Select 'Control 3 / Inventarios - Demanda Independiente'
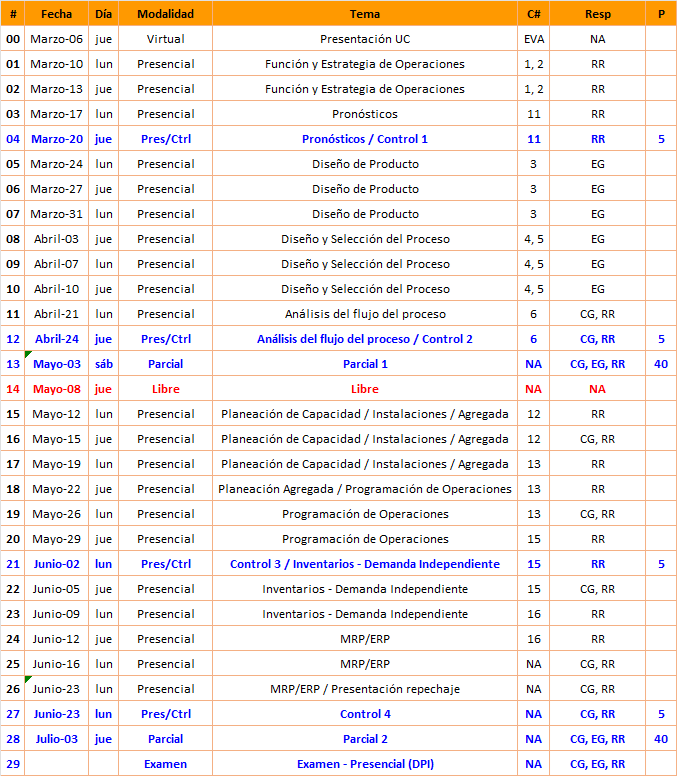This screenshot has height=776, width=677. pyautogui.click(x=365, y=564)
